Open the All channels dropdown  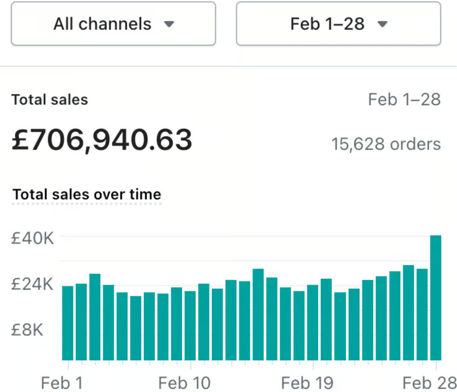point(113,24)
